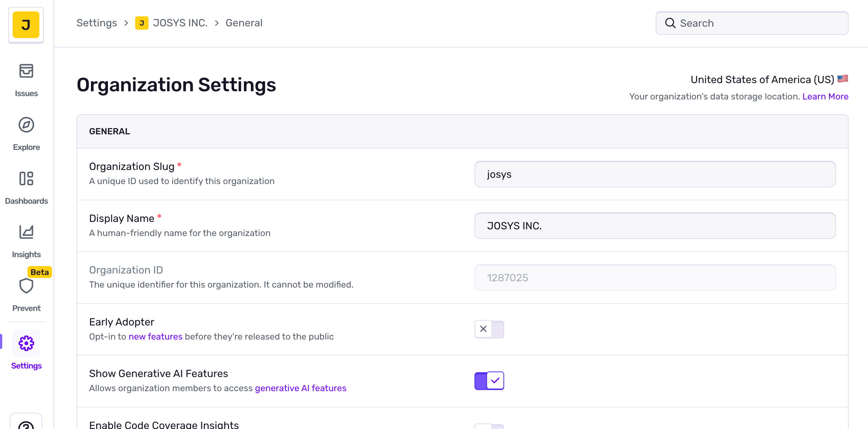Open the Insights chart icon

coord(26,232)
